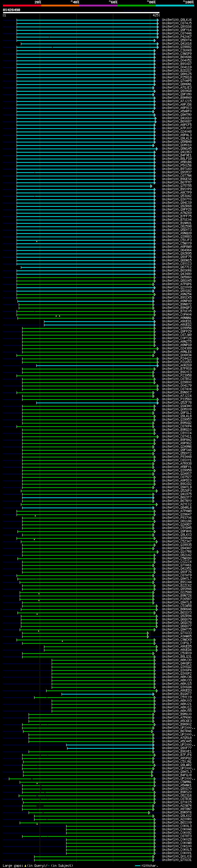Click the cyan alignment bar for UniRef100_A0RZG9
Image resolution: width=197 pixels, height=868 pixels.
[97, 365]
